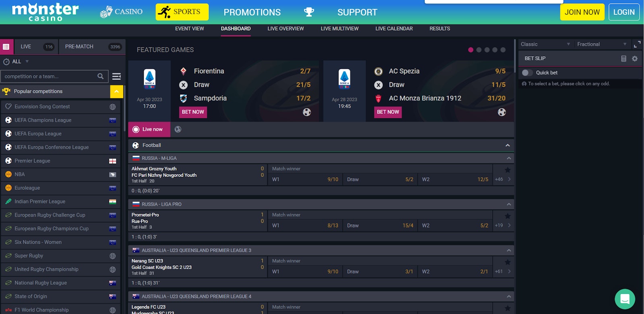The image size is (644, 314).
Task: Expand the bet slip fullscreen icon
Action: pos(637,44)
